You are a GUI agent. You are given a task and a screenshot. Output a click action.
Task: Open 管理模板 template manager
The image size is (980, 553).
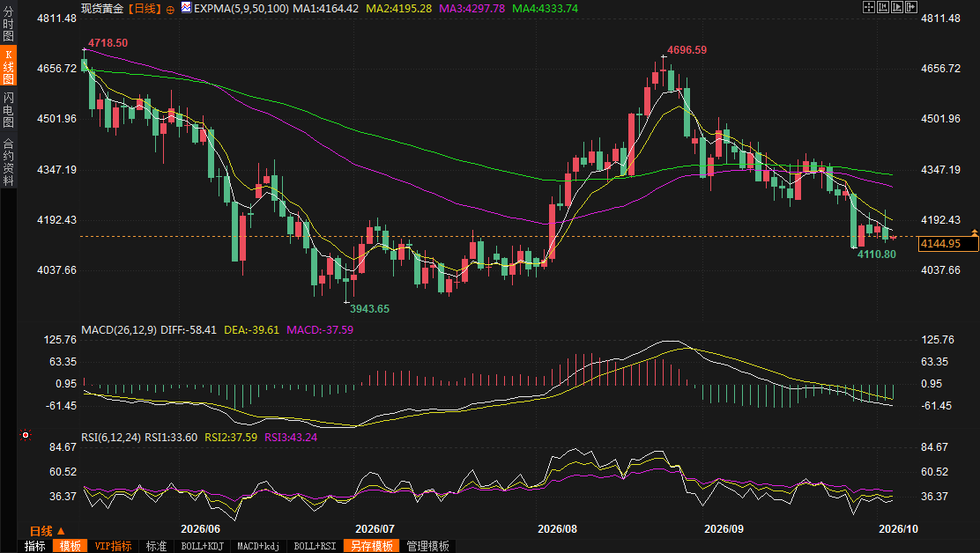428,546
